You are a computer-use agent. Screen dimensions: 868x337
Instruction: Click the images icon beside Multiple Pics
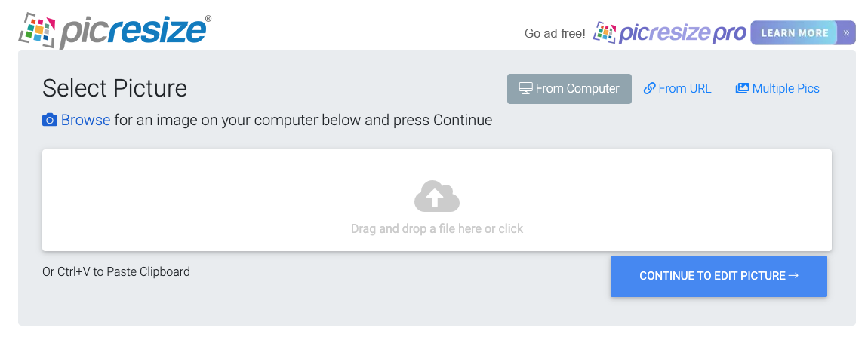pyautogui.click(x=743, y=88)
